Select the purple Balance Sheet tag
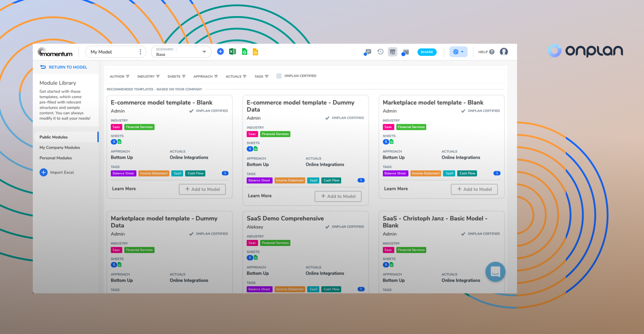 click(123, 173)
